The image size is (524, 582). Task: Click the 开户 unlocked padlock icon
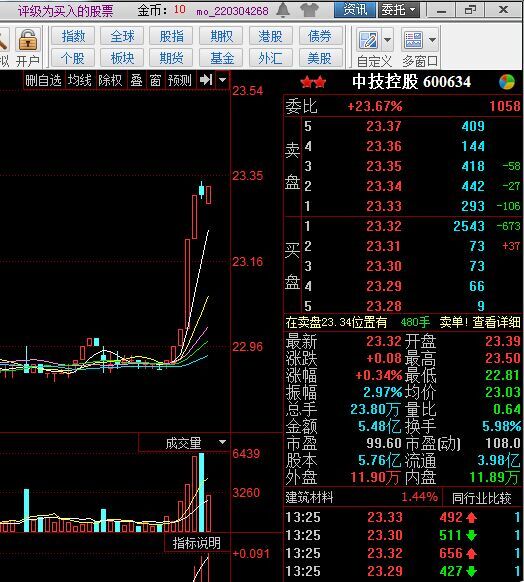(28, 40)
